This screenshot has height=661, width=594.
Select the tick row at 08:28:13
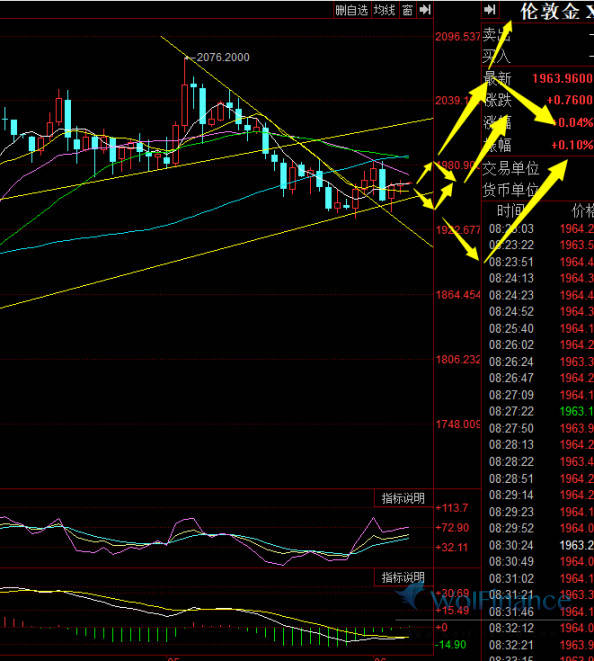pyautogui.click(x=541, y=445)
